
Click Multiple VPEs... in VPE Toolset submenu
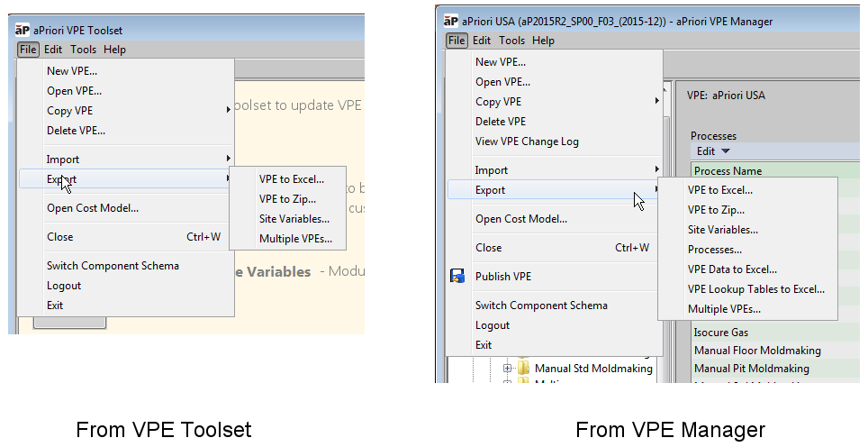(295, 239)
